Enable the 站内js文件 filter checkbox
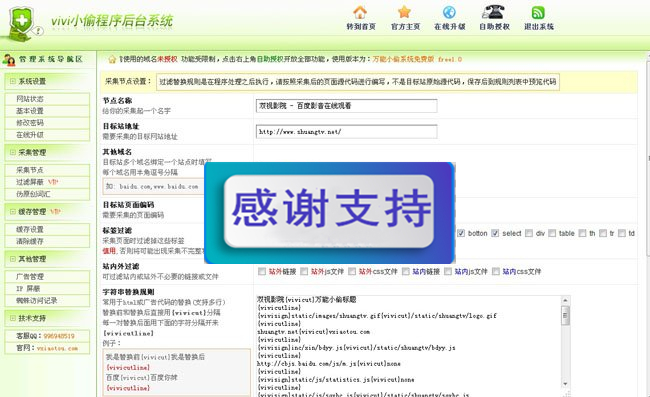The width and height of the screenshot is (650, 397). coord(448,271)
